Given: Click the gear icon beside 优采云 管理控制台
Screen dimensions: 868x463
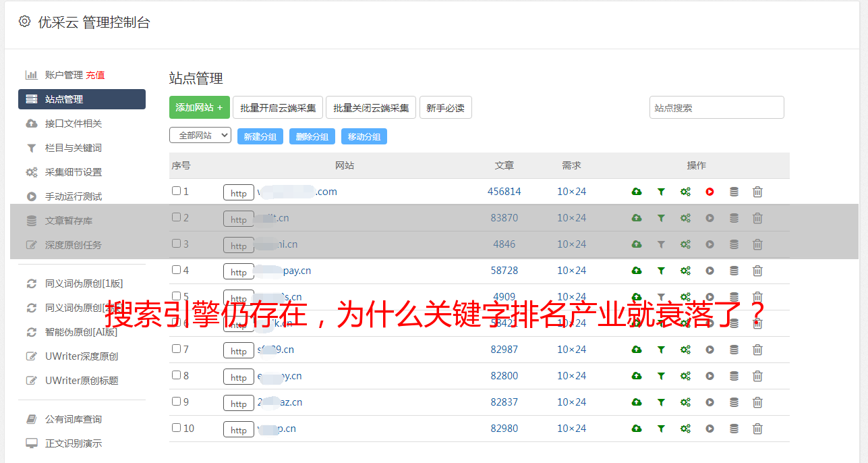Looking at the screenshot, I should coord(25,22).
